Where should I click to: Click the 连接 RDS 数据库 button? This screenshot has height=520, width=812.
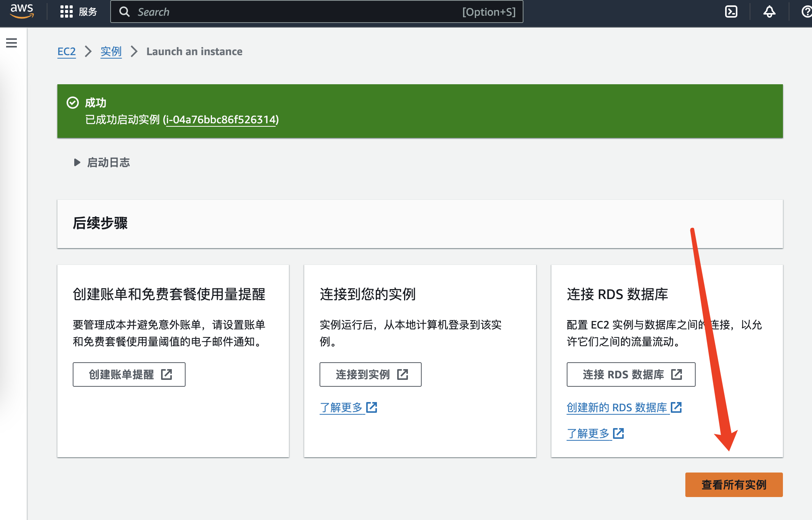coord(631,374)
